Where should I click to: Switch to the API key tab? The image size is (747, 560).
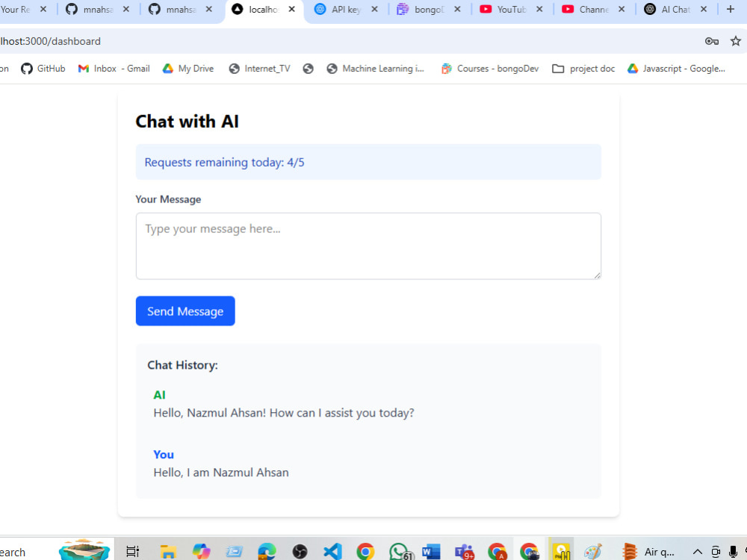pyautogui.click(x=345, y=9)
